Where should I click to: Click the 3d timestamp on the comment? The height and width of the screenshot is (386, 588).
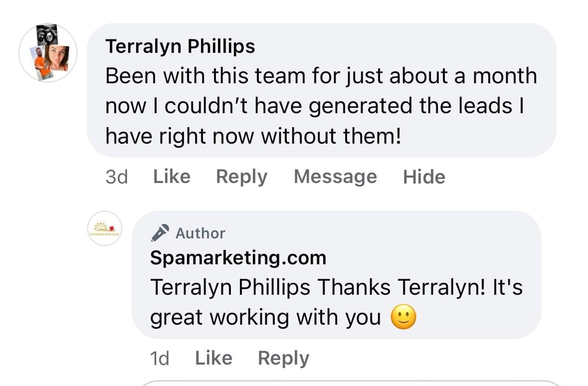(117, 177)
